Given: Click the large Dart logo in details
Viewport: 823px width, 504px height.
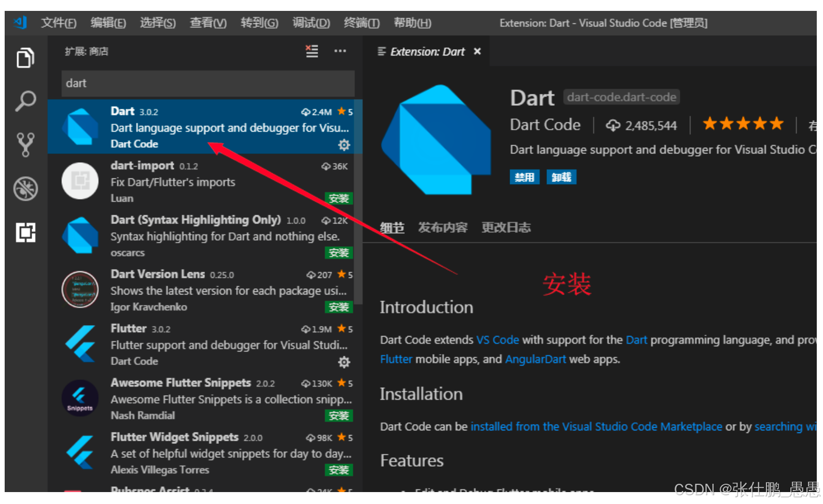Looking at the screenshot, I should pos(436,139).
